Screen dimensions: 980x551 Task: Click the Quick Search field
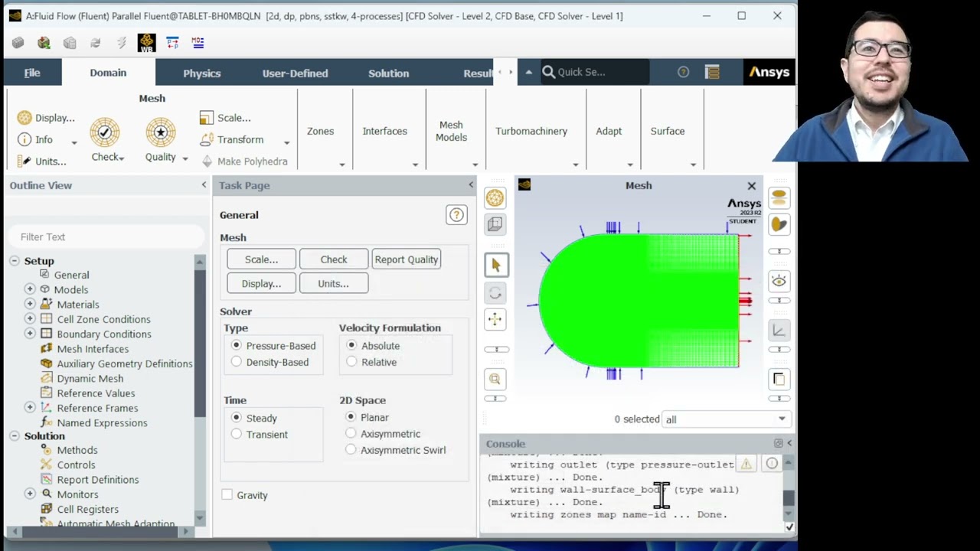coord(594,72)
